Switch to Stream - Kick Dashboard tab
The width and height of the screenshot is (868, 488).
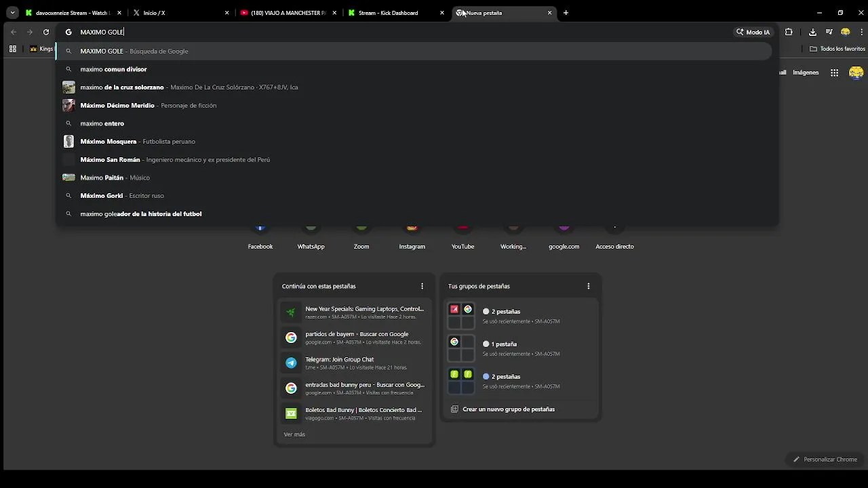[395, 12]
